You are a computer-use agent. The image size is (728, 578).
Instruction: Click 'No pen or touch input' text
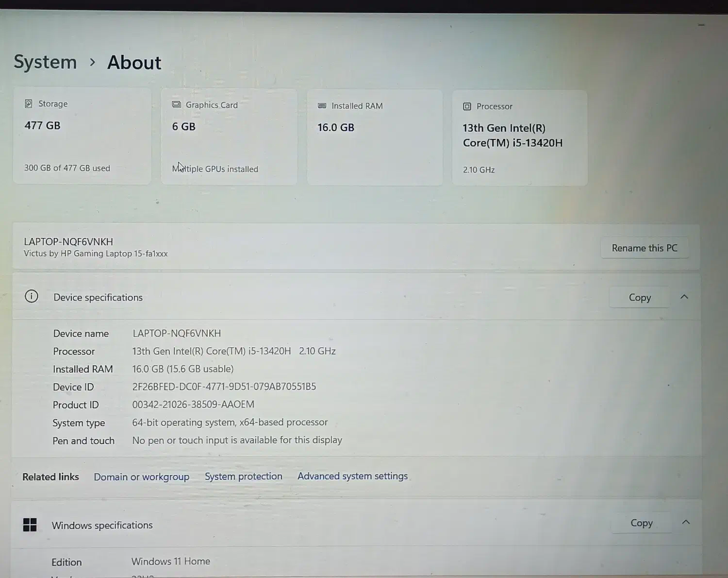click(237, 440)
